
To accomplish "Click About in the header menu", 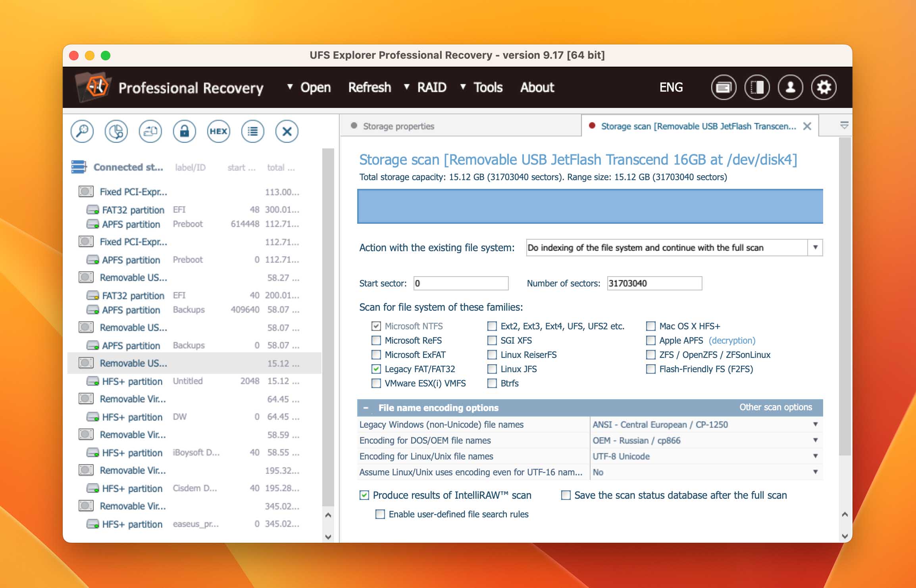I will coord(537,87).
